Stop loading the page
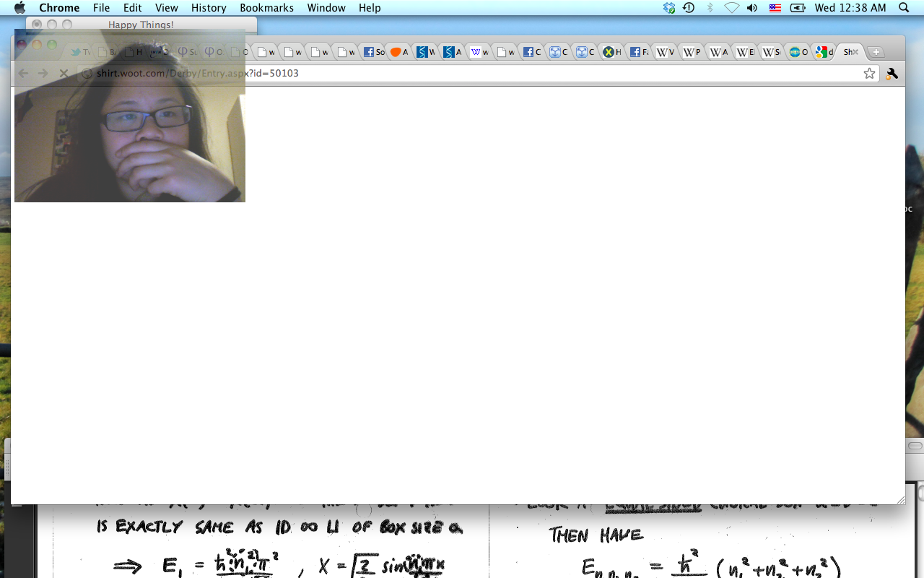Viewport: 924px width, 578px height. coord(63,73)
